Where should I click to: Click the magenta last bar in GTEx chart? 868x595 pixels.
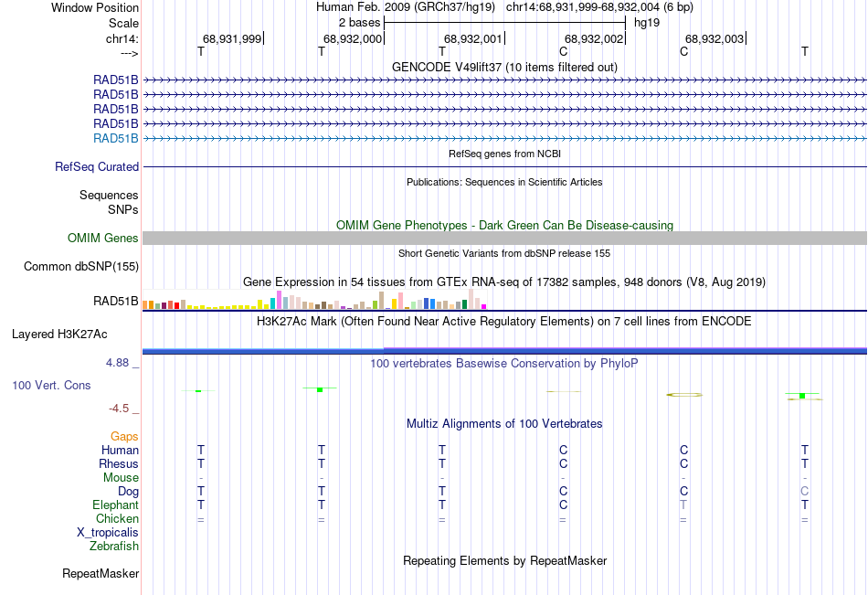[x=484, y=306]
